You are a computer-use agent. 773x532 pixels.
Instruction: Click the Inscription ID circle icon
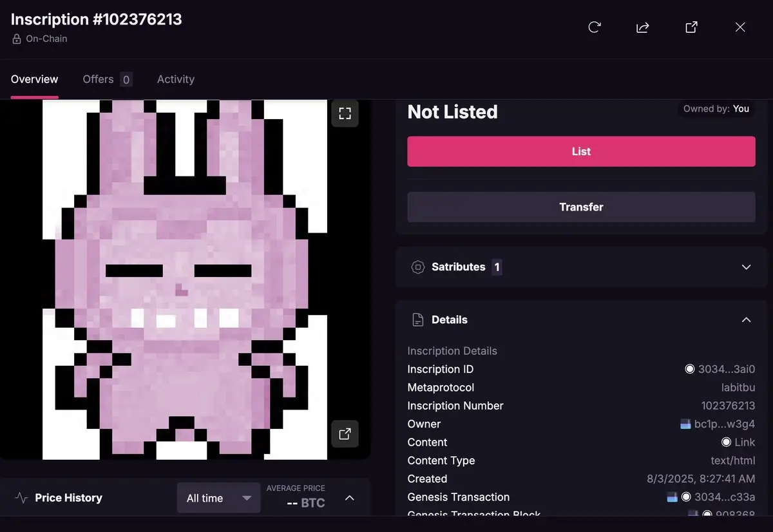pos(690,369)
